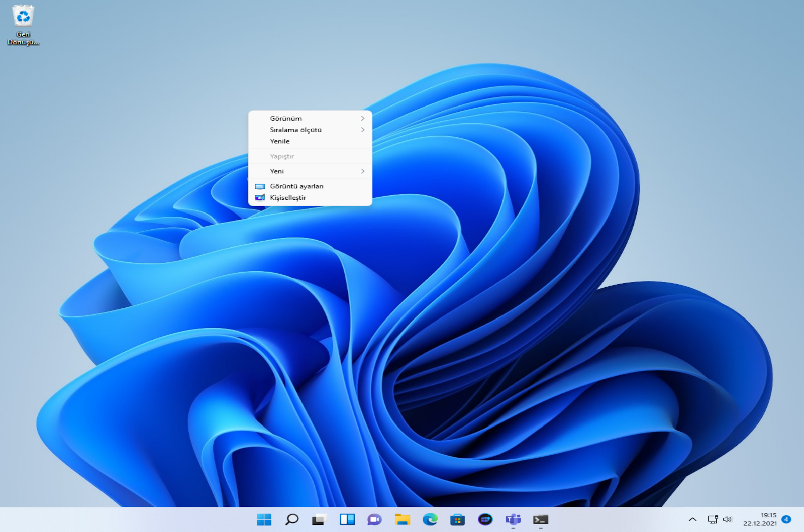Expand the Yeni submenu arrow
The height and width of the screenshot is (532, 804).
click(x=362, y=171)
